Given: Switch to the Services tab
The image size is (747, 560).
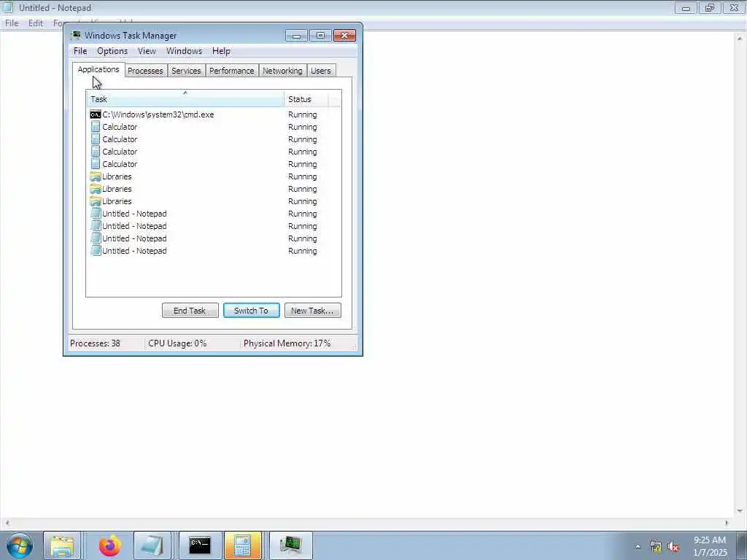Looking at the screenshot, I should coord(186,71).
